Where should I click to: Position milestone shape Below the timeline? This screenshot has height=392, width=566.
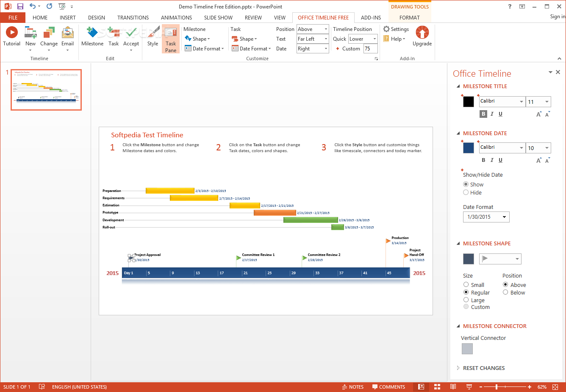505,292
